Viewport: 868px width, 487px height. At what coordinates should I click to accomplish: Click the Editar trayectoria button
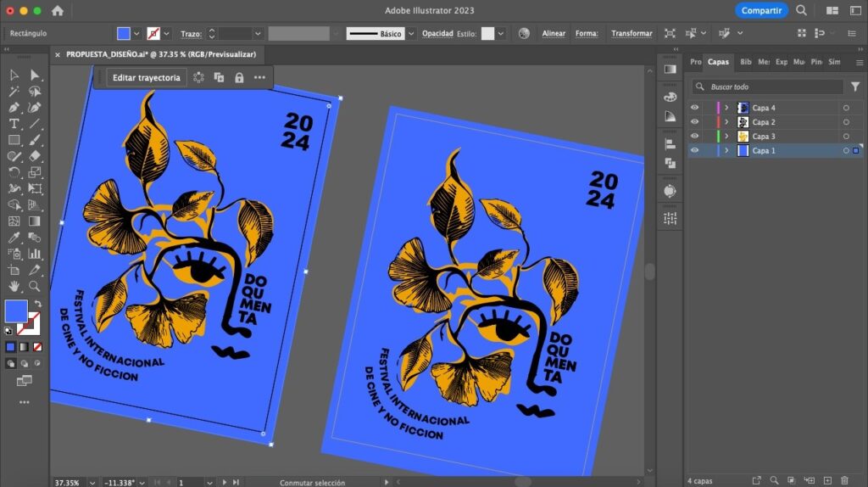[147, 77]
